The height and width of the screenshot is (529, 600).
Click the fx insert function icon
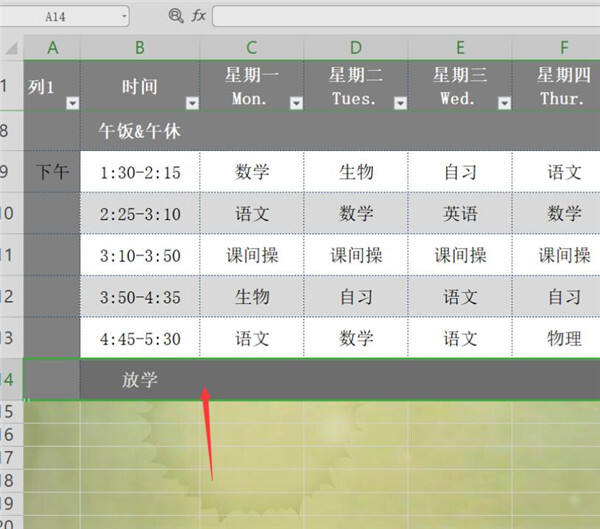[x=199, y=16]
